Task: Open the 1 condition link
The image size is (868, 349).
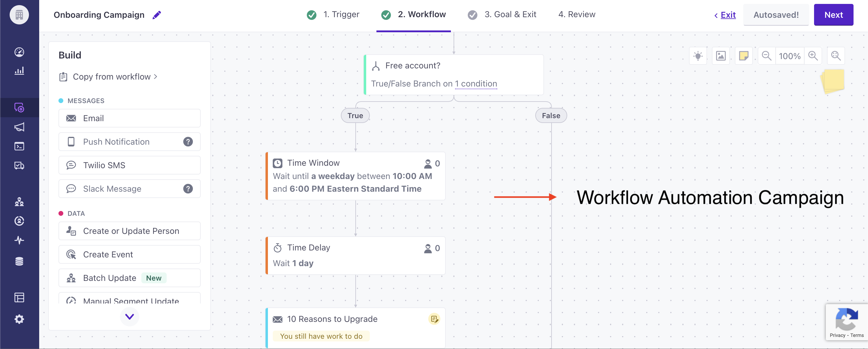Action: click(476, 83)
